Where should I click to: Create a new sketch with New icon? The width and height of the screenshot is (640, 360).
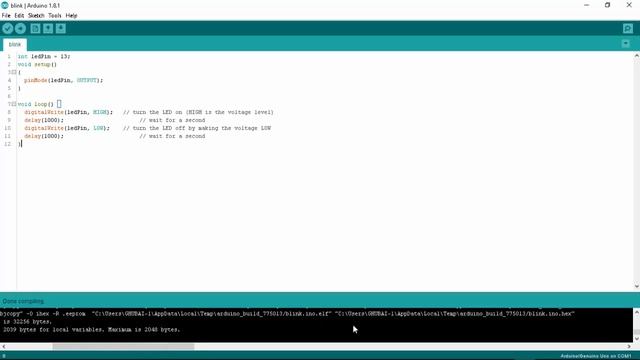tap(35, 29)
